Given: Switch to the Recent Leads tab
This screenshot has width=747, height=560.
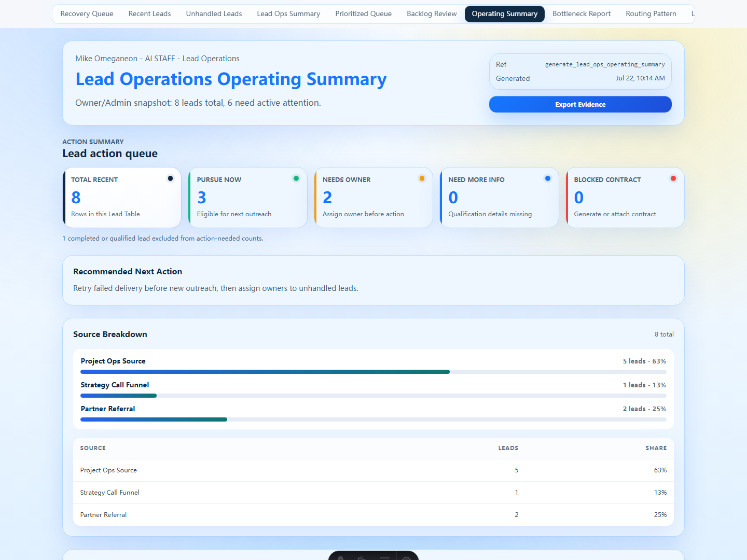Looking at the screenshot, I should 149,14.
